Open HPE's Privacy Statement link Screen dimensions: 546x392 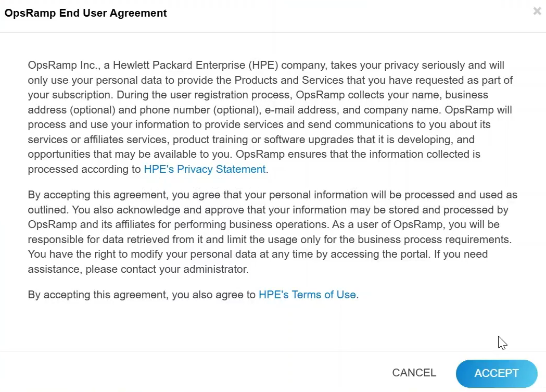point(205,169)
